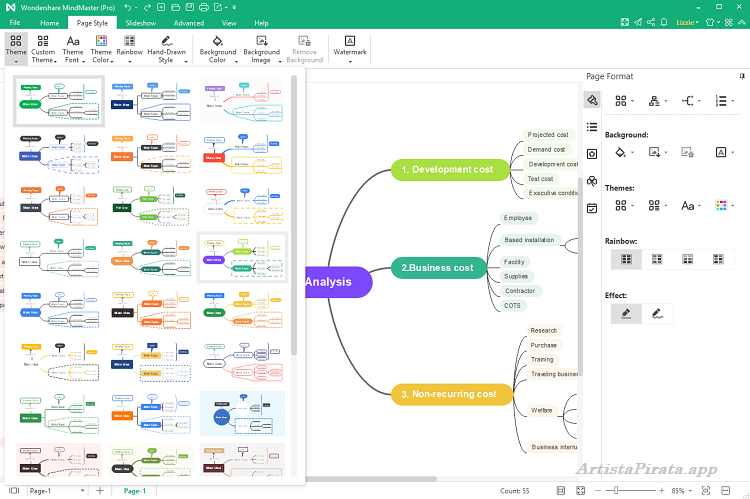Viewport: 750px width, 499px height.
Task: Click the Hand-Drawn Style ribbon icon
Action: [x=166, y=48]
